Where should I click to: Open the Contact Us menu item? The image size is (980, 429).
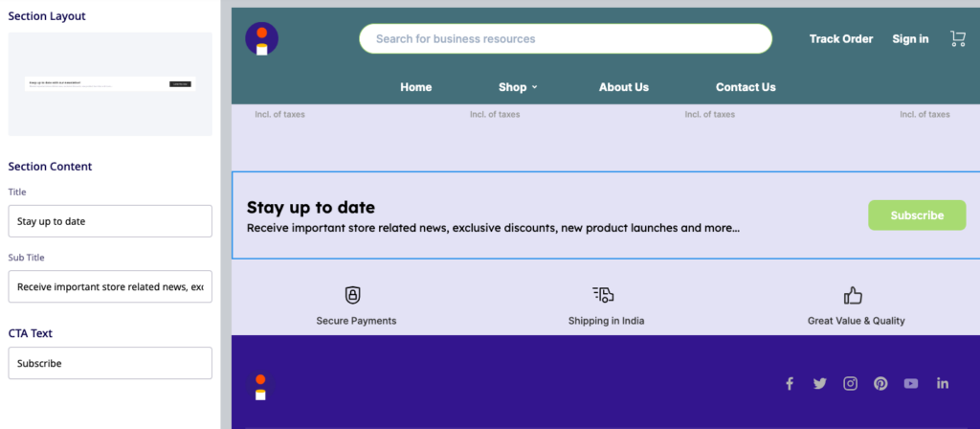(746, 87)
